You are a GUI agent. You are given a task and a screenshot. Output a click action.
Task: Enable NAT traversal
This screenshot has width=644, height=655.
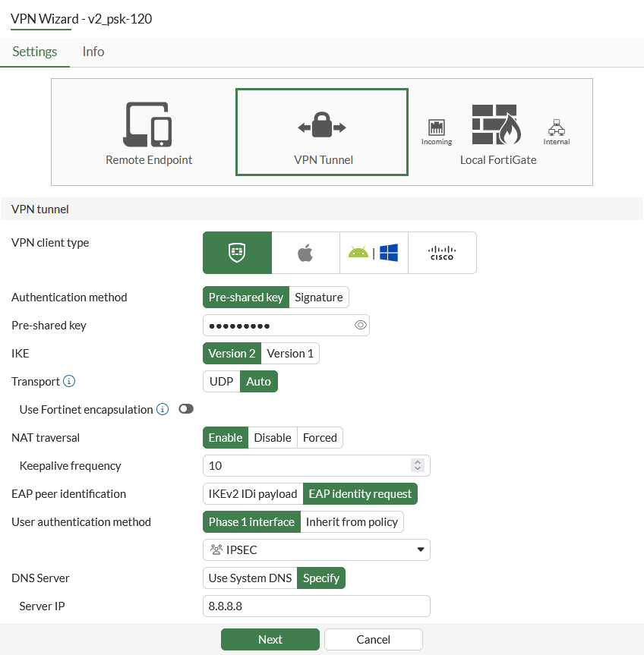(x=226, y=437)
